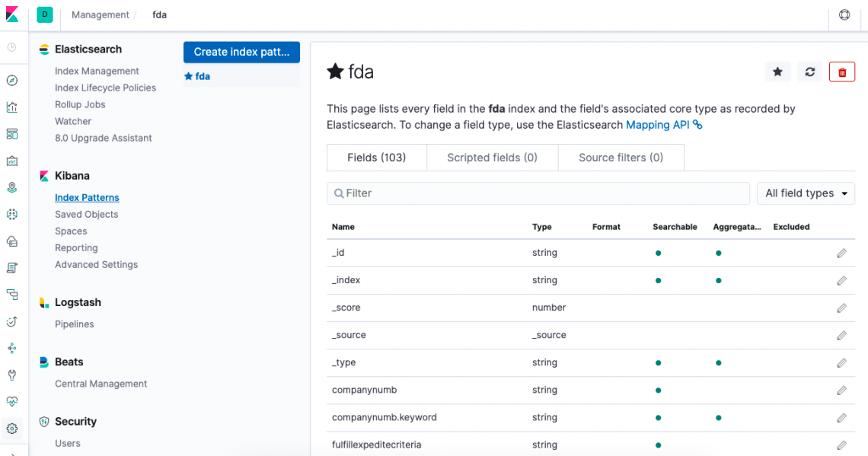
Task: Open the help lifebuoy icon in header
Action: point(844,14)
